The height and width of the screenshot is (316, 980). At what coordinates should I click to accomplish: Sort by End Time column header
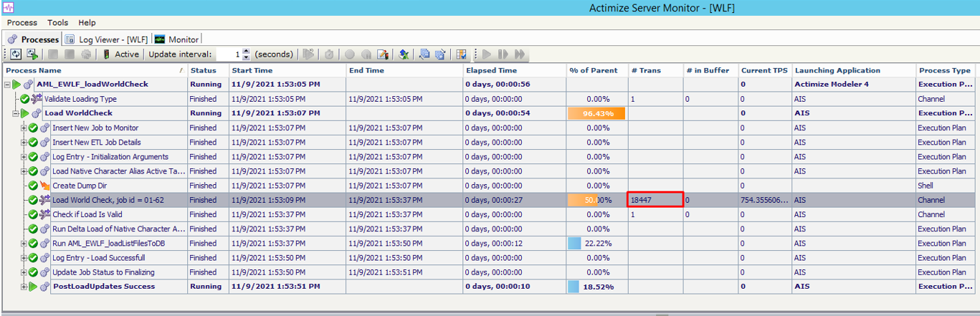404,70
